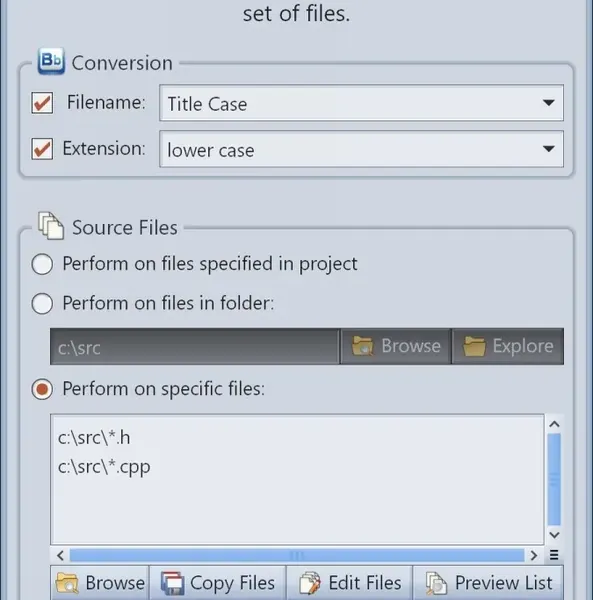This screenshot has width=593, height=600.
Task: Click the Copy Files disk icon
Action: pyautogui.click(x=173, y=583)
